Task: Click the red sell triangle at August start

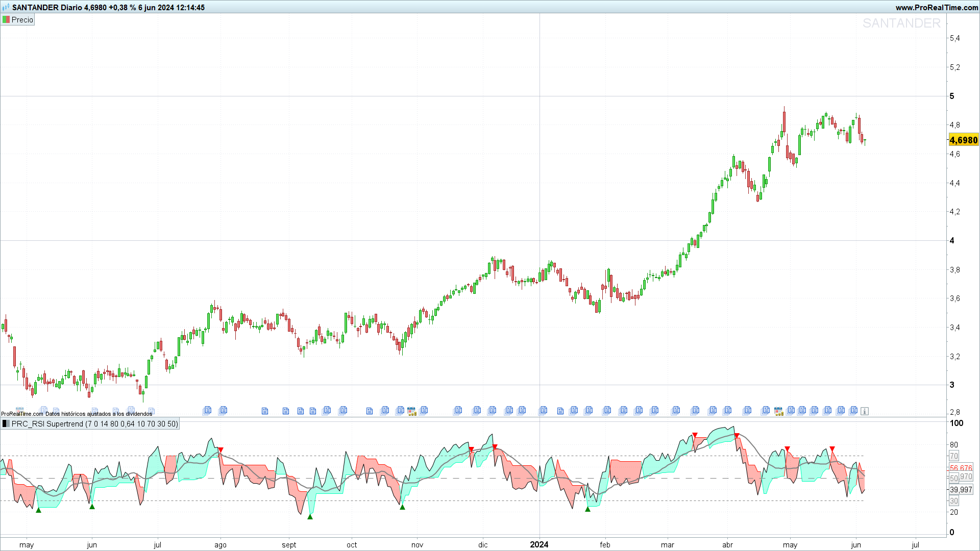Action: point(220,450)
